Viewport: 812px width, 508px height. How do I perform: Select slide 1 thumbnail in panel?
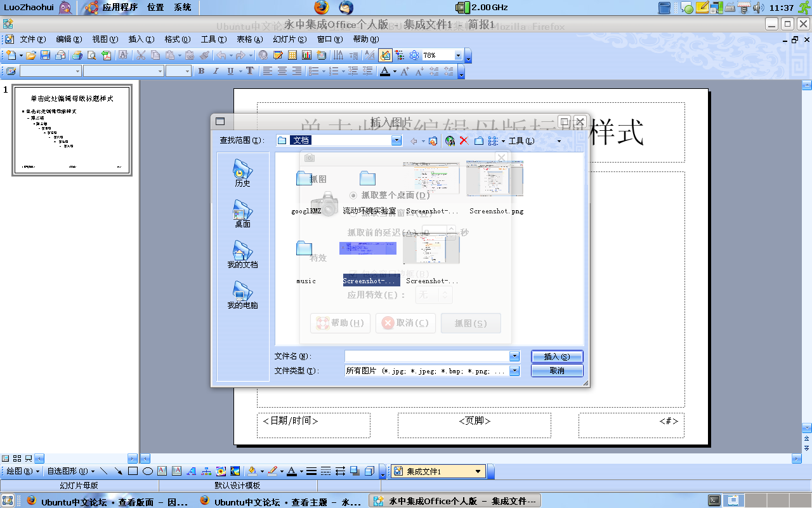[x=72, y=130]
